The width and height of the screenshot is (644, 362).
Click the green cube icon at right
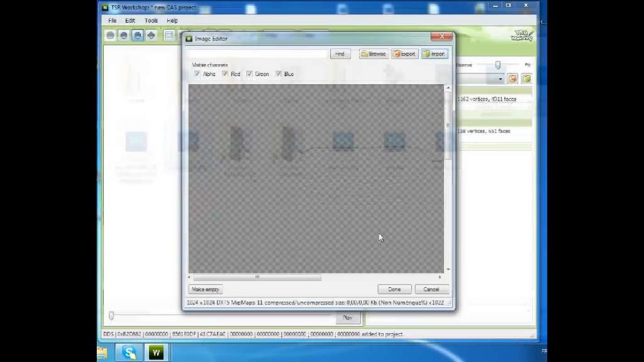click(x=526, y=79)
